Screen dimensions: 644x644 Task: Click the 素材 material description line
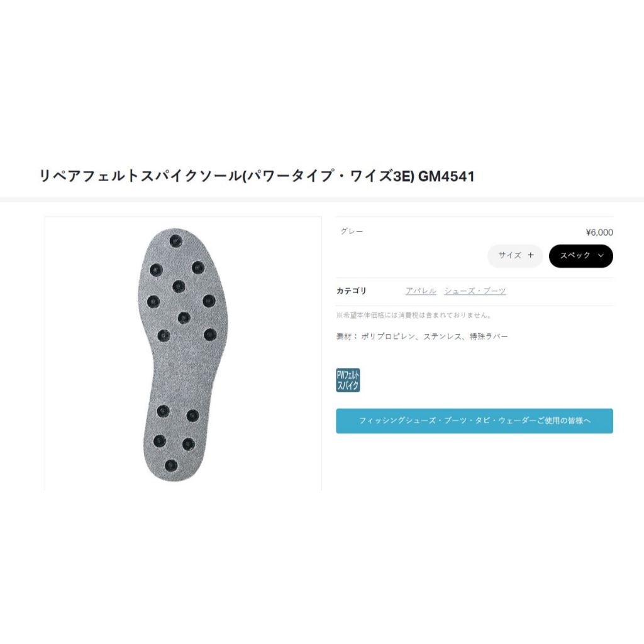pyautogui.click(x=422, y=336)
